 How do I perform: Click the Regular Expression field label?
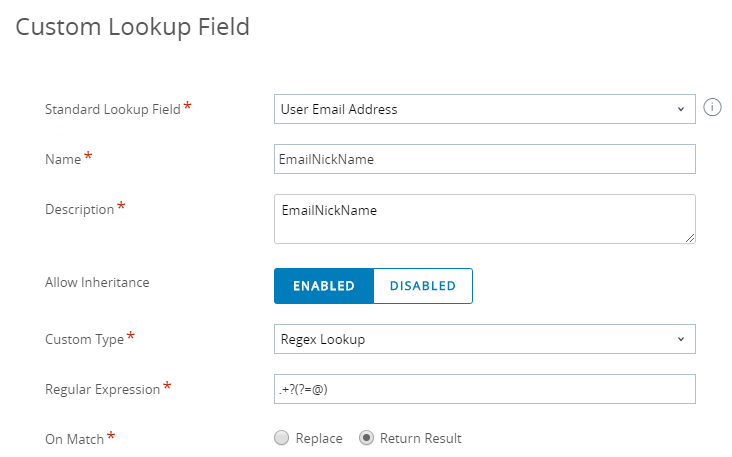(x=102, y=389)
